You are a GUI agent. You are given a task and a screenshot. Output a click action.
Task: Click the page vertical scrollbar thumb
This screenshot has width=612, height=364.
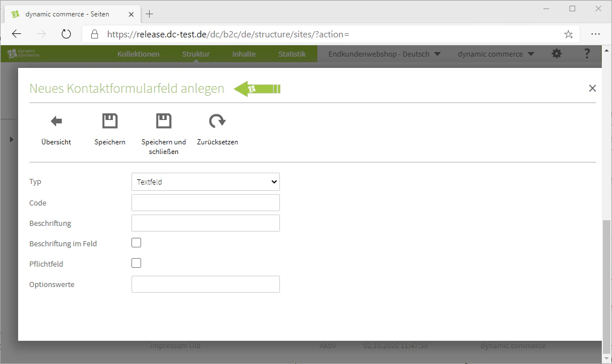click(606, 286)
